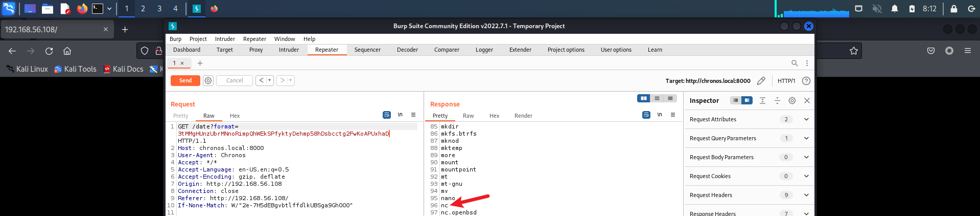Open the next-request history dropdown arrow
Screen dimensions: 980x216
(x=291, y=80)
